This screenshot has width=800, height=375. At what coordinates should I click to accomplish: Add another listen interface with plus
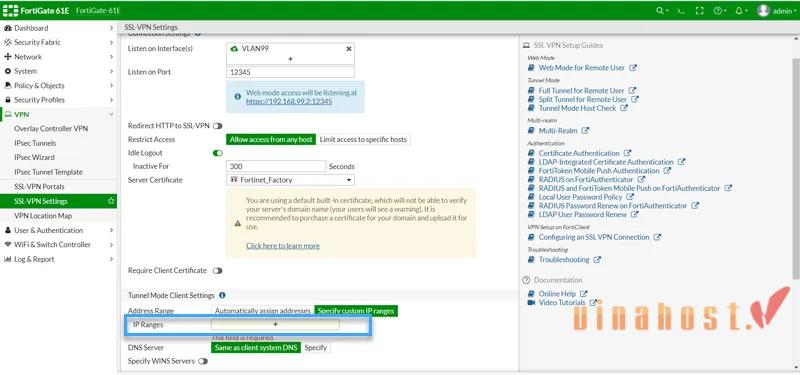coord(290,59)
